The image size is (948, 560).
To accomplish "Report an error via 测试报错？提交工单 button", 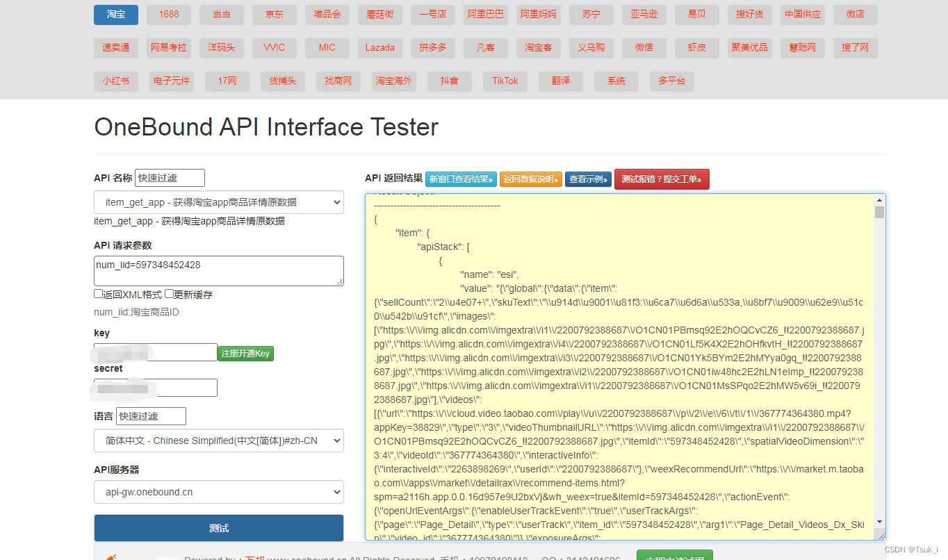I will click(662, 179).
